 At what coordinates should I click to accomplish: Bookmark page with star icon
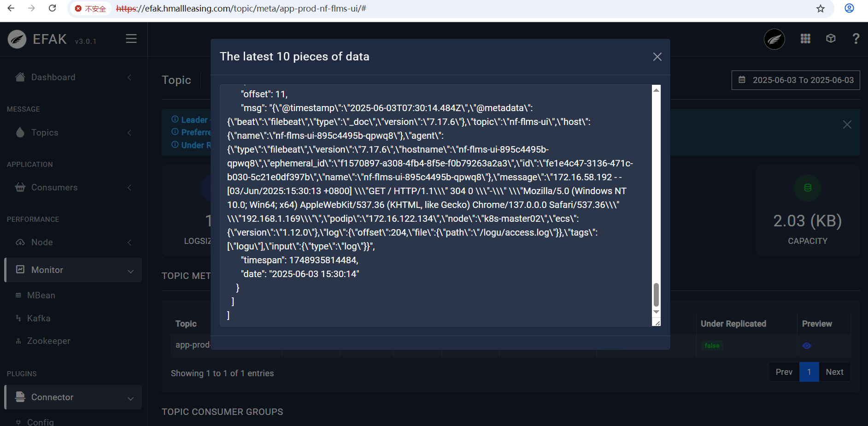click(821, 9)
